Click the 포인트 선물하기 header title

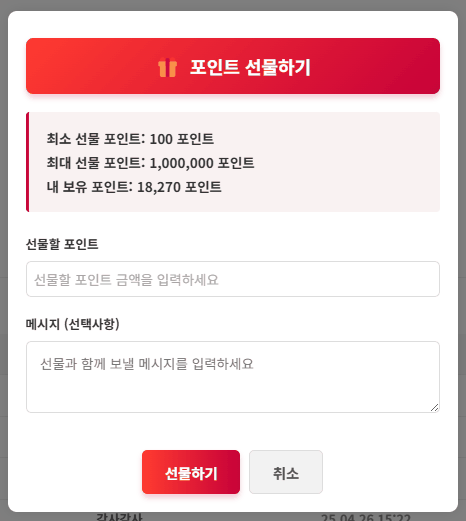[250, 67]
